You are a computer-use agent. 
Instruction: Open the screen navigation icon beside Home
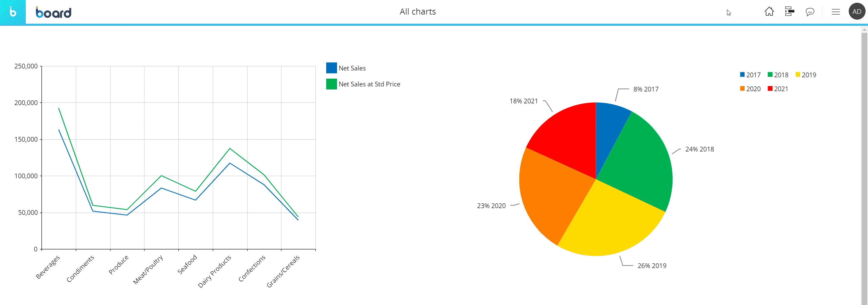(789, 12)
